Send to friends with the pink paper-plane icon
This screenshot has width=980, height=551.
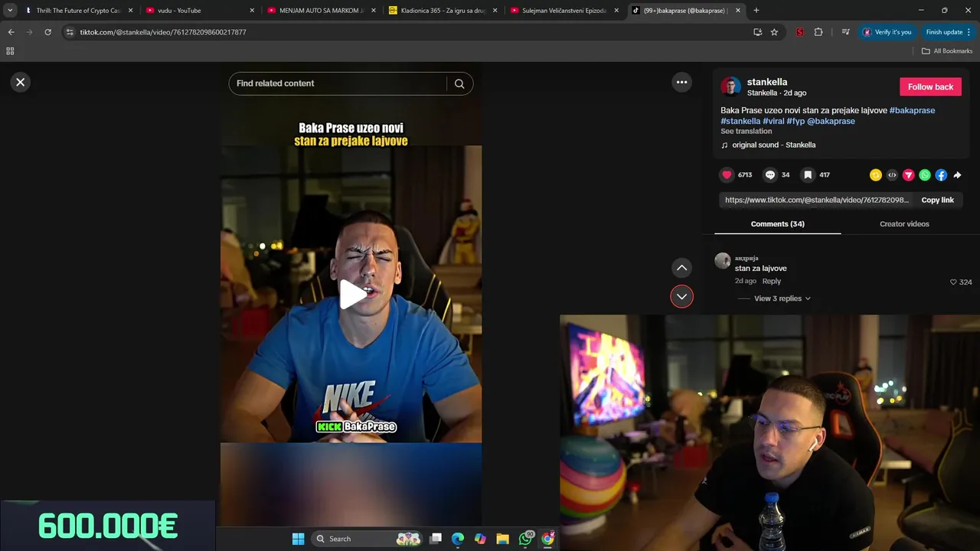point(909,175)
